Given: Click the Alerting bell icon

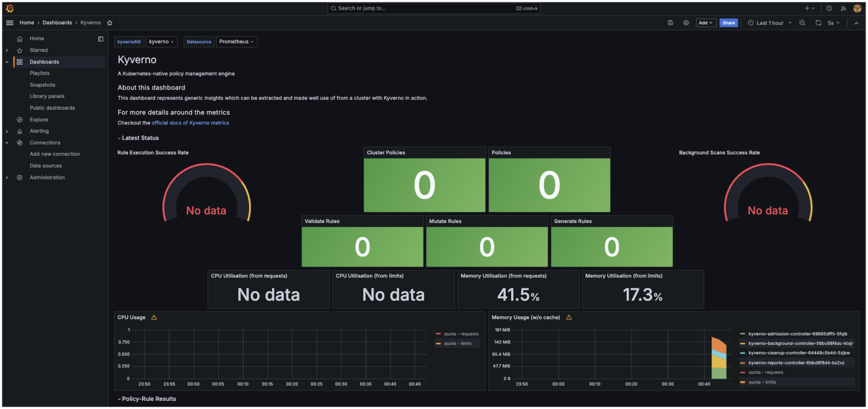Looking at the screenshot, I should click(20, 131).
